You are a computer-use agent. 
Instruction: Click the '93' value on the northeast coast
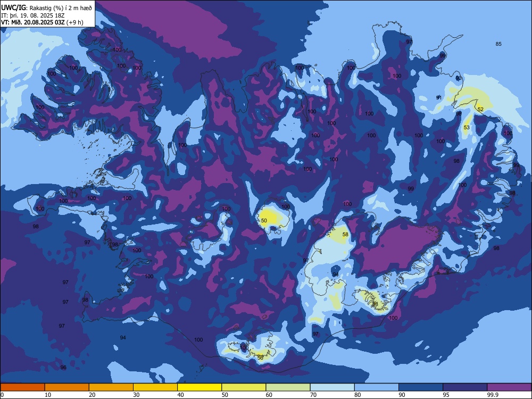point(459,78)
